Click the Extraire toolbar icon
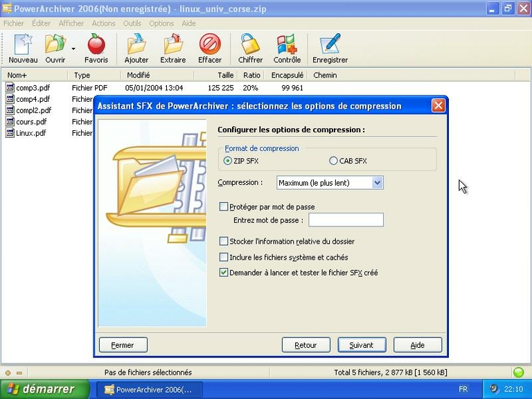The height and width of the screenshot is (399, 532). click(x=173, y=44)
